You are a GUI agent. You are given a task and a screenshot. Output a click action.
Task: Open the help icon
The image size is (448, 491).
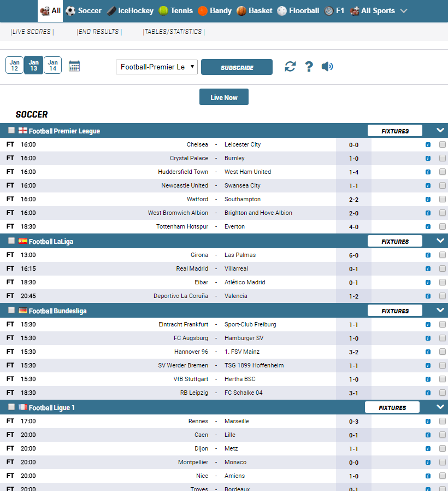[309, 67]
